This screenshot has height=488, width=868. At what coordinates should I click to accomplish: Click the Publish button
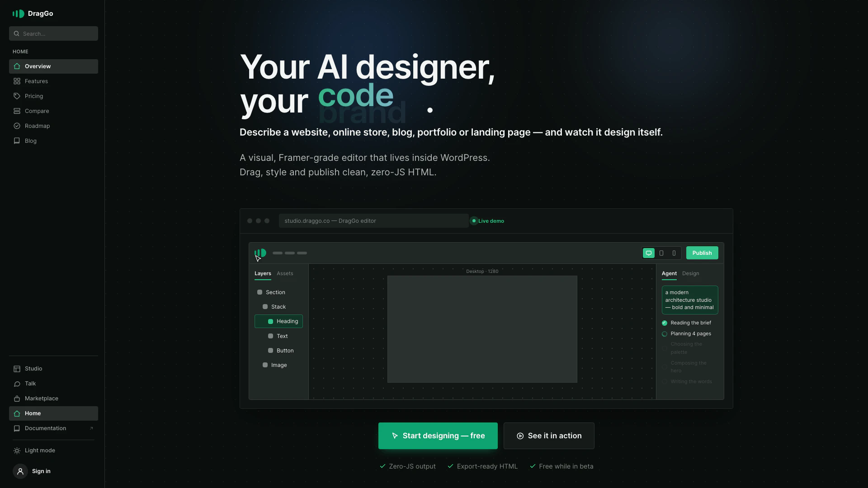pos(702,253)
